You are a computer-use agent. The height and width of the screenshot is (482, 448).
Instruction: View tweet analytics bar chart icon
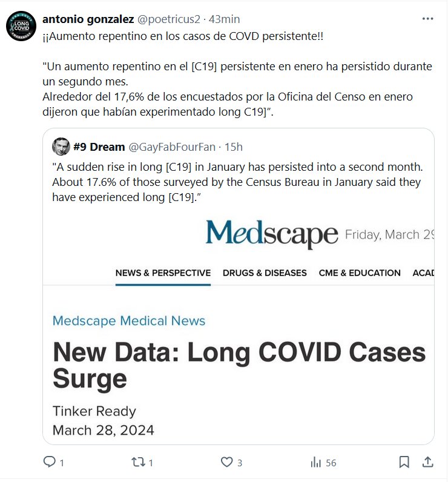316,462
